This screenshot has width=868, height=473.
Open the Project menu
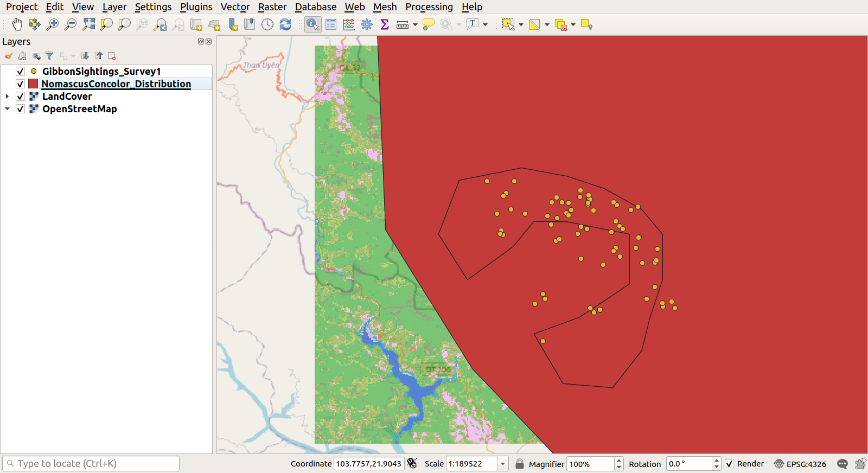click(22, 7)
